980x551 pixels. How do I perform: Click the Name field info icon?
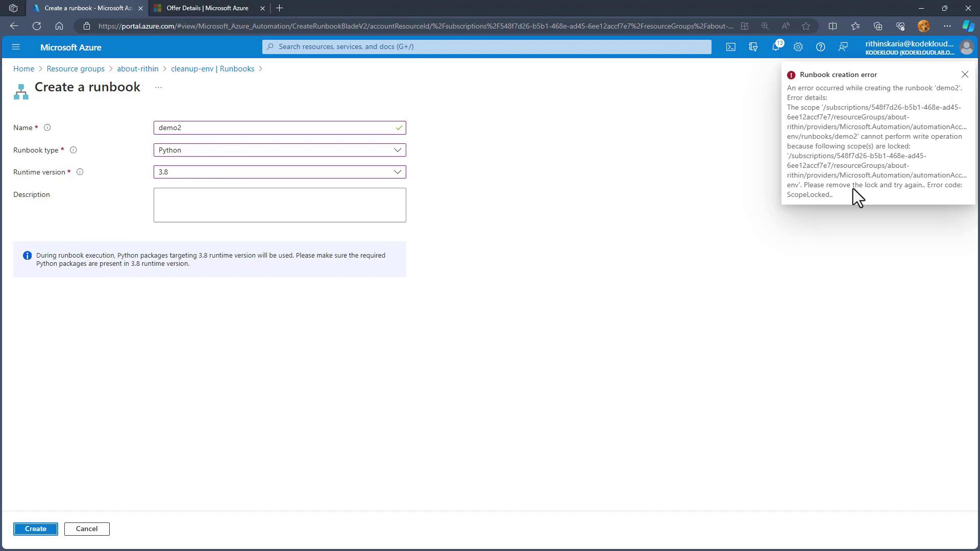(x=47, y=128)
